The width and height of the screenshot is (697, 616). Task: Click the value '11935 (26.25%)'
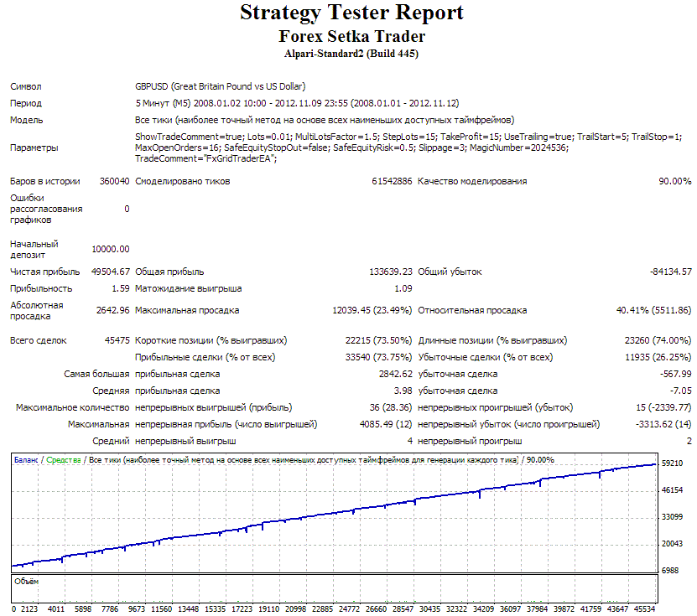pyautogui.click(x=658, y=358)
